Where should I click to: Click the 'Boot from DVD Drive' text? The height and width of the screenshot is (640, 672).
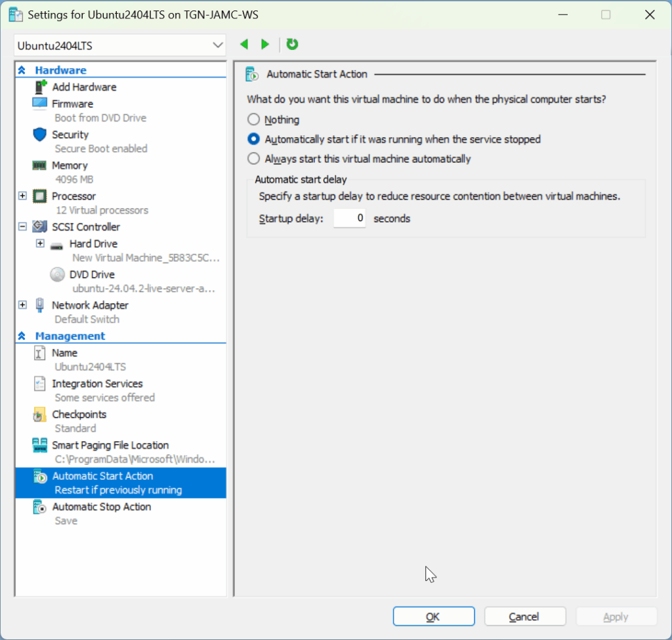click(x=100, y=118)
